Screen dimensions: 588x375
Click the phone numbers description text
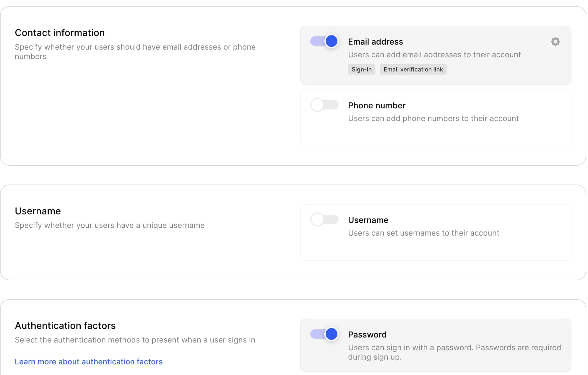click(433, 118)
